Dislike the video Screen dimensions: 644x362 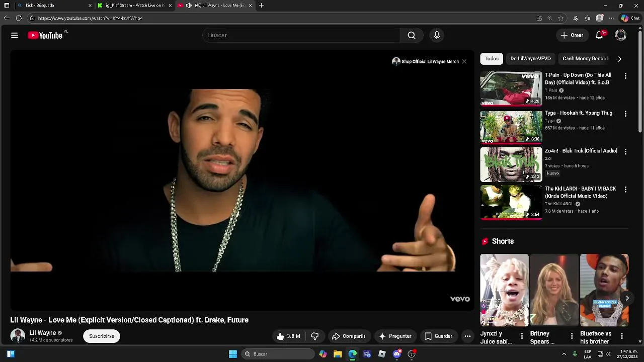point(315,336)
